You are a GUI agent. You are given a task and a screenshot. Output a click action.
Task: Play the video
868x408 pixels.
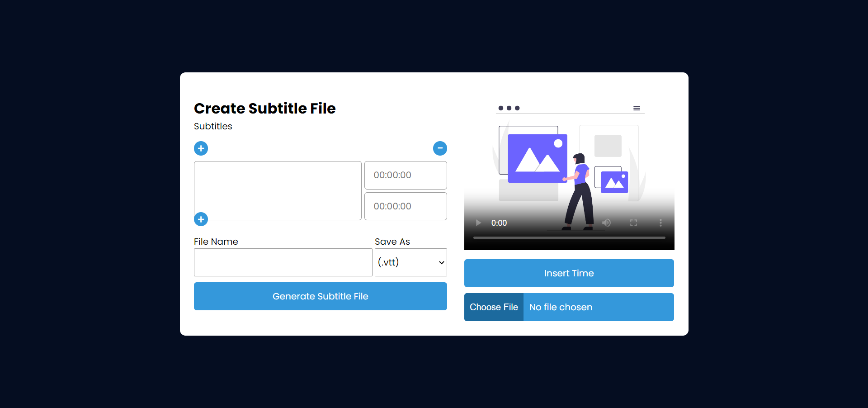pos(478,223)
